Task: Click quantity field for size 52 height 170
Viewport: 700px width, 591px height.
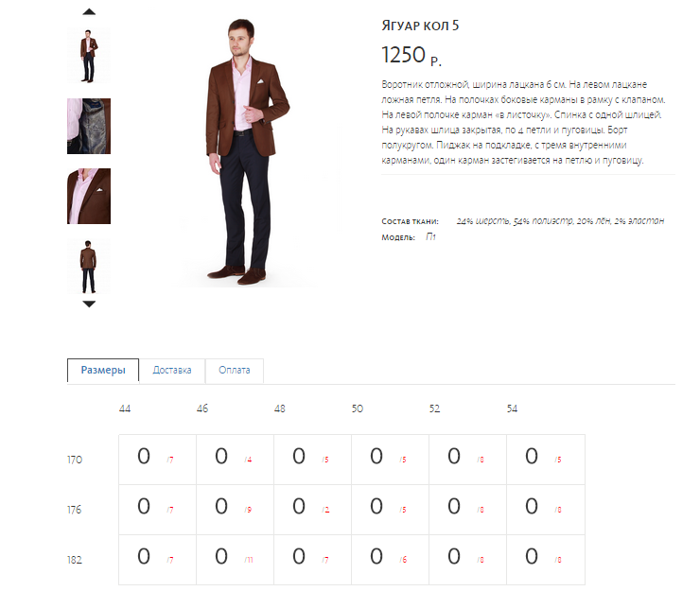Action: click(x=454, y=456)
